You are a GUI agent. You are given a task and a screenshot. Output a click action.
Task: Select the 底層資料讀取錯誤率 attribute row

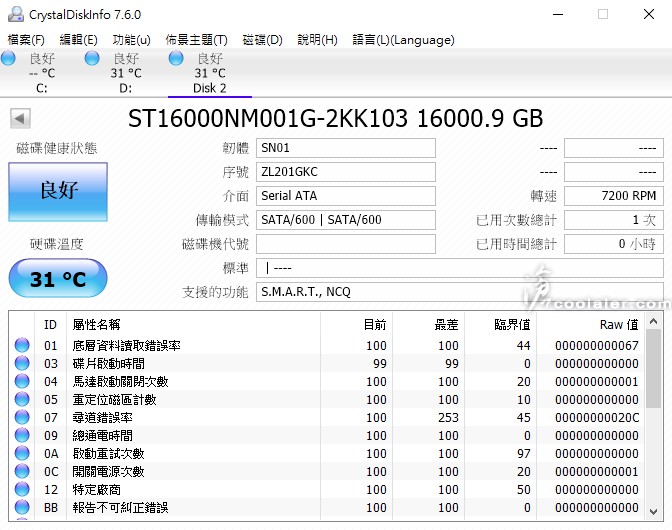tap(327, 345)
